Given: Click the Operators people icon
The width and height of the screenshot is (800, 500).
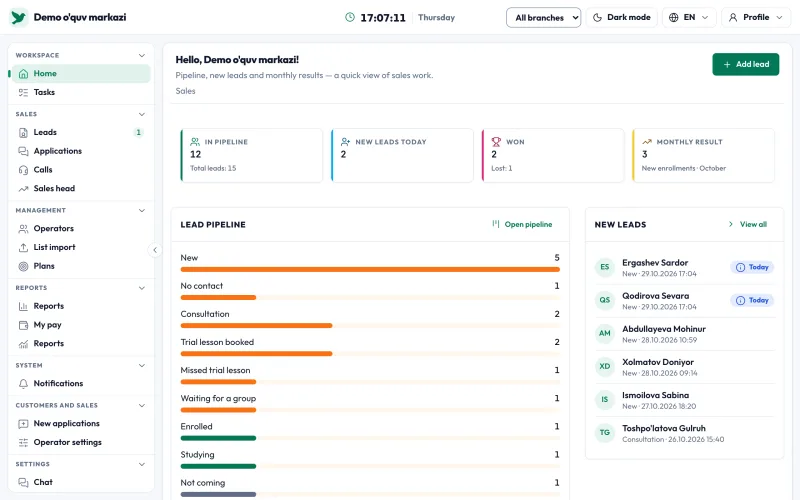Looking at the screenshot, I should pos(23,229).
